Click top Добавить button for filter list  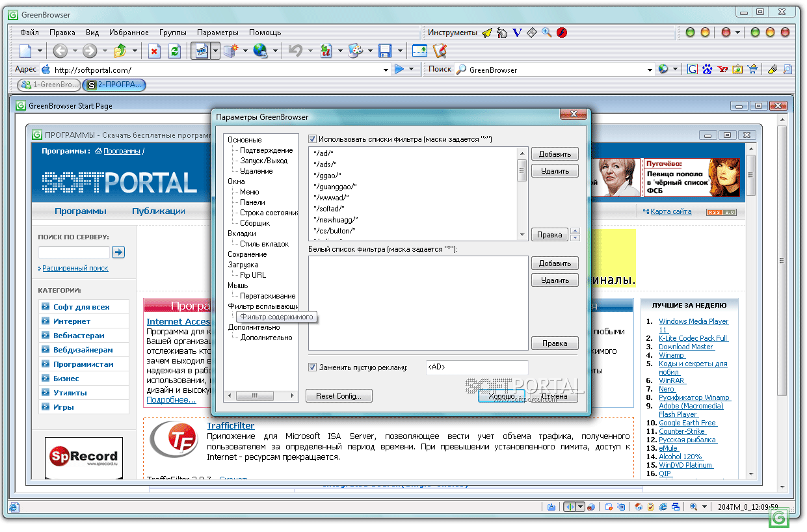pyautogui.click(x=555, y=154)
